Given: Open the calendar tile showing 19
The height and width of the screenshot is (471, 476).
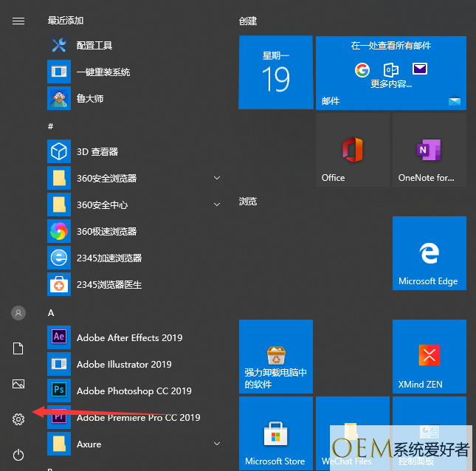Looking at the screenshot, I should point(275,73).
